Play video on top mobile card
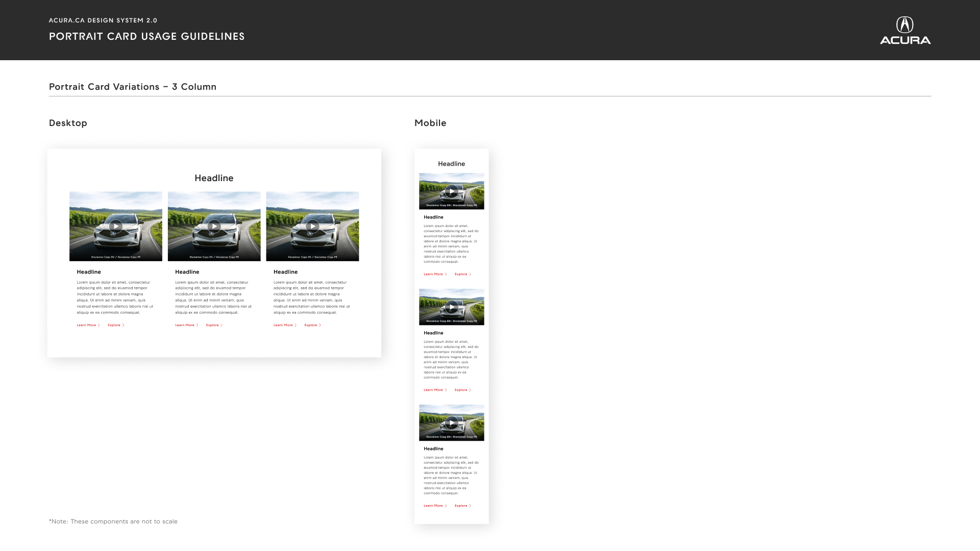This screenshot has width=980, height=551. (x=452, y=191)
